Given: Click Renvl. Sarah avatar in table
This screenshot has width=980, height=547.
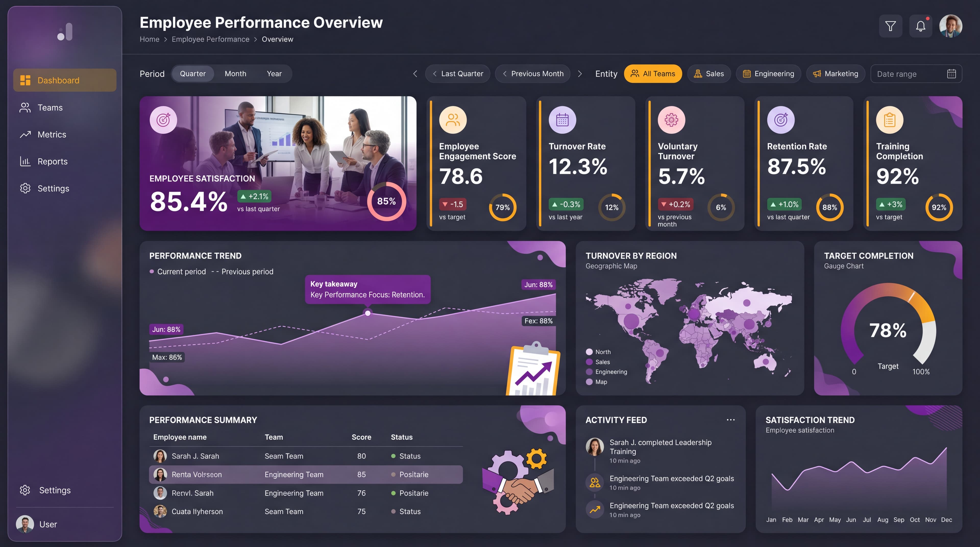Looking at the screenshot, I should click(160, 493).
